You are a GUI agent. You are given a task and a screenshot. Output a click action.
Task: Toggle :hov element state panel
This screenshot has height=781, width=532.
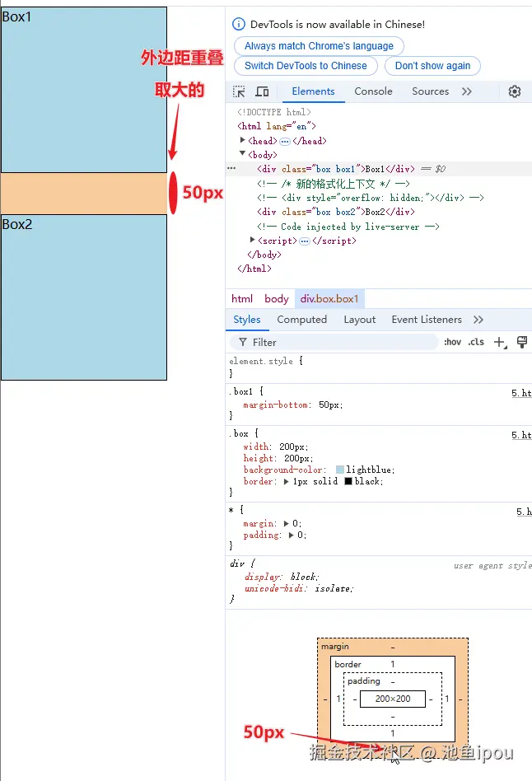(x=452, y=342)
